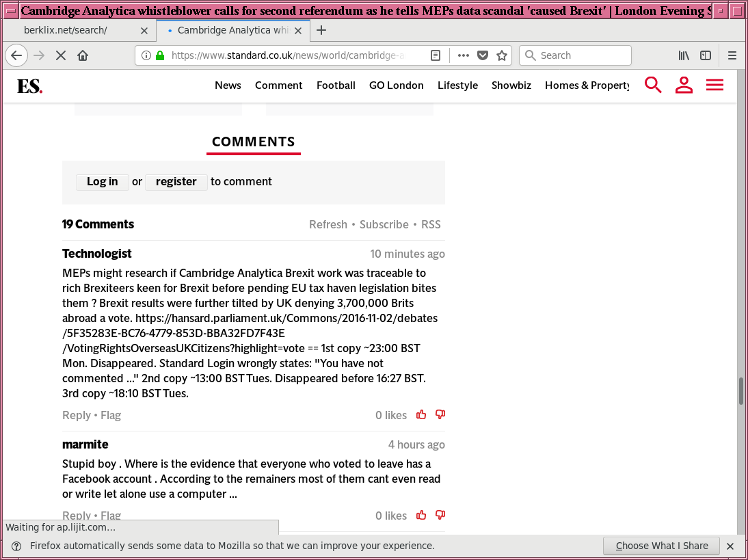Switch to the berklix.net/search tab
This screenshot has height=560, width=748.
(x=80, y=31)
